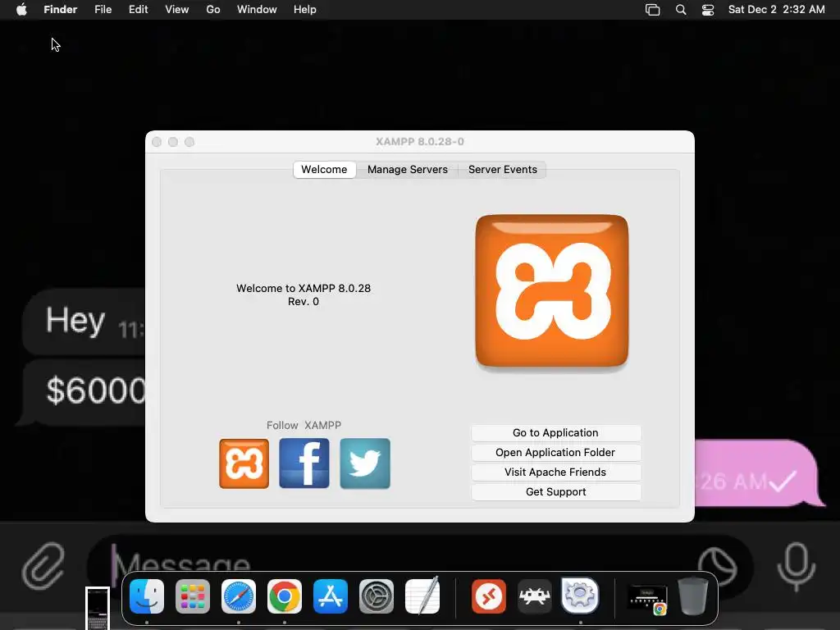Open the View menu

(x=177, y=10)
